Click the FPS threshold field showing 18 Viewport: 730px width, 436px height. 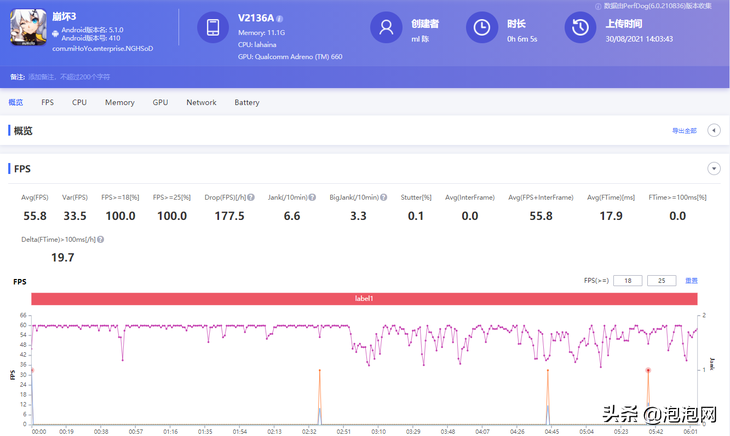628,281
